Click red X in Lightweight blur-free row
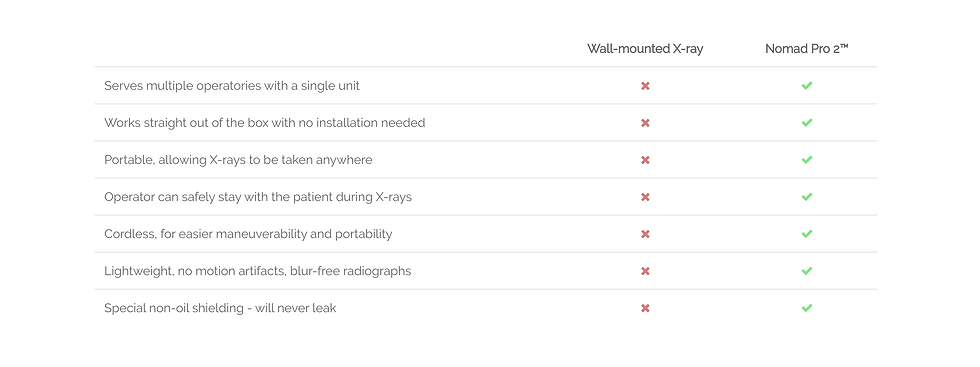980x367 pixels. 645,271
